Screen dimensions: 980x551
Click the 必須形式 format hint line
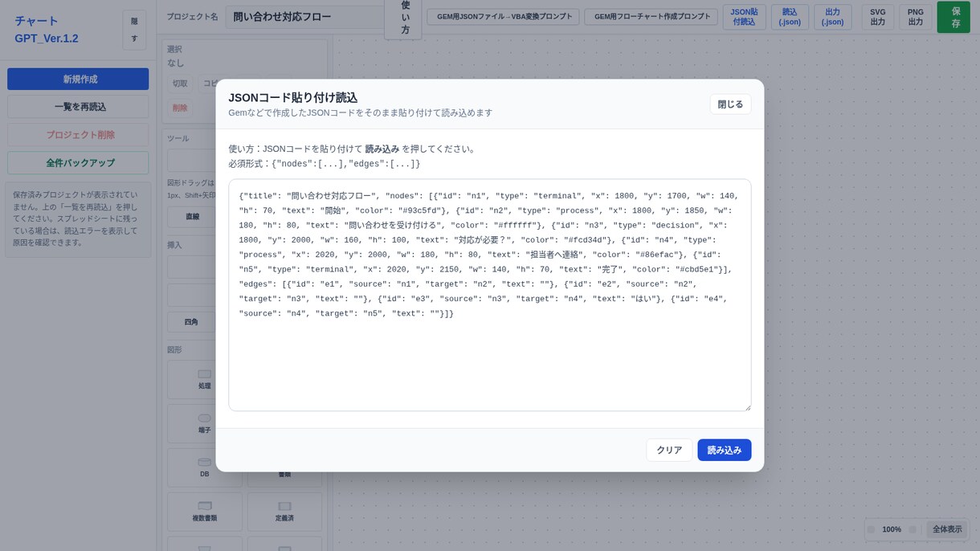[325, 164]
